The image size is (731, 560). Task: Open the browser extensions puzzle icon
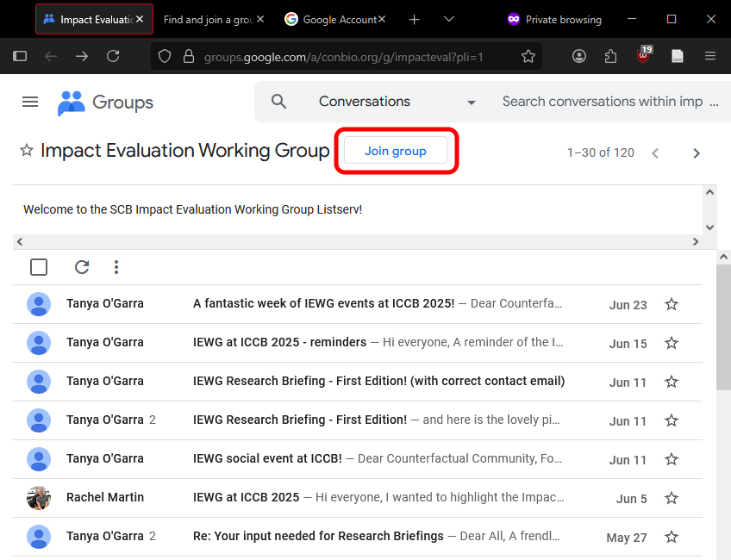611,56
